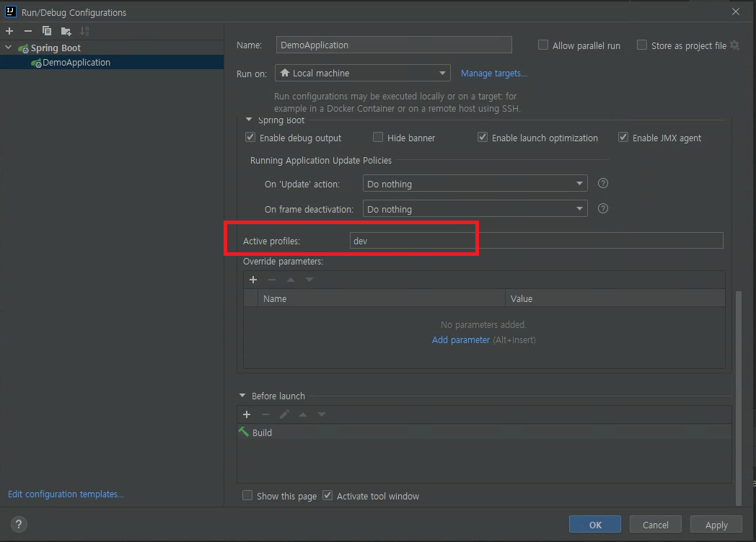Select Build task in Before launch list

pyautogui.click(x=484, y=432)
